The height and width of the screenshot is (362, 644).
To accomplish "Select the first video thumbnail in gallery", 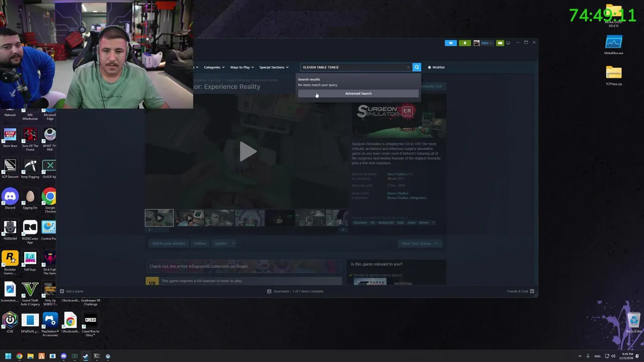I will click(159, 218).
